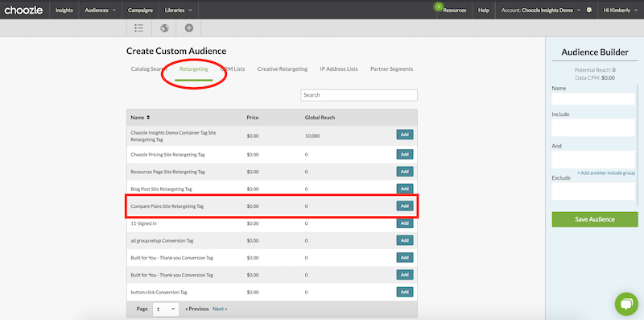The image size is (644, 320).
Task: Focus the audience Search field
Action: [359, 95]
